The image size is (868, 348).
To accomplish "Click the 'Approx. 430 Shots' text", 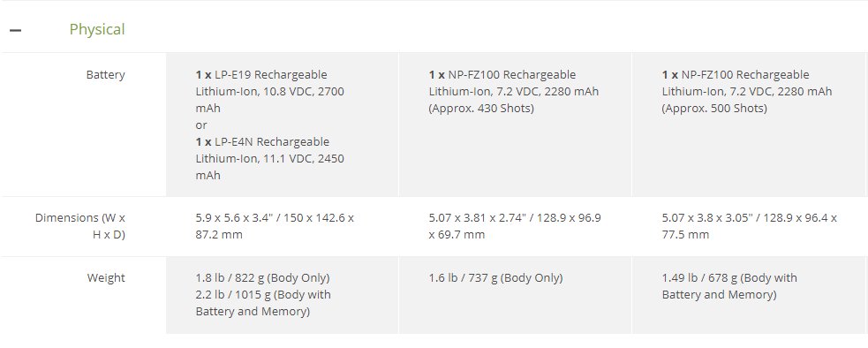I will point(481,109).
